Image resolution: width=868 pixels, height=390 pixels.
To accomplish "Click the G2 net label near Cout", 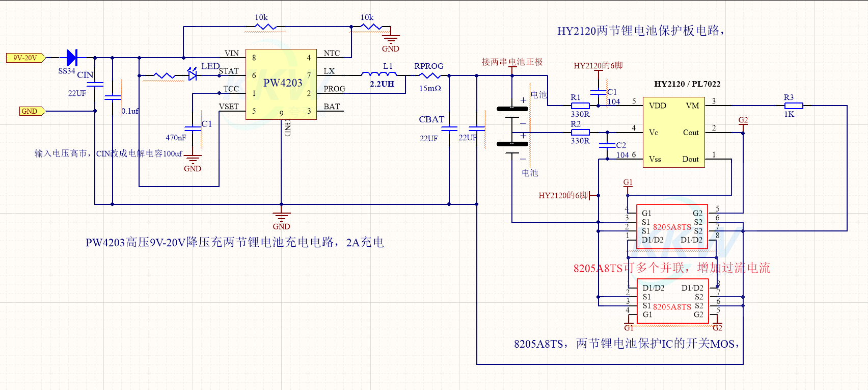I will coord(743,120).
